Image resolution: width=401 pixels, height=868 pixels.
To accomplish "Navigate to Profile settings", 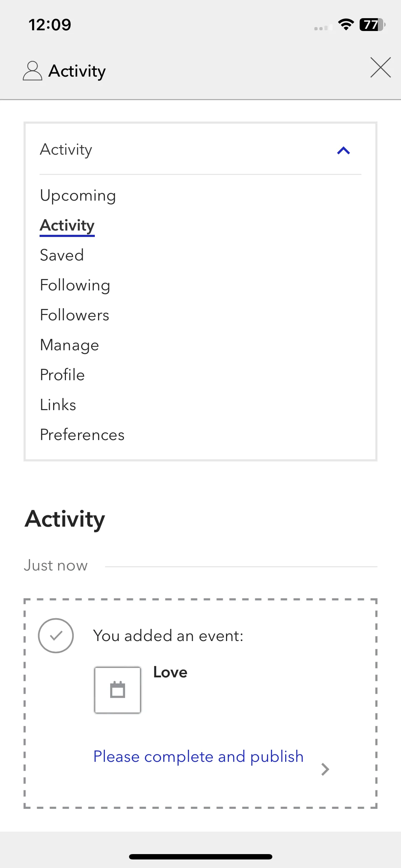I will (62, 375).
